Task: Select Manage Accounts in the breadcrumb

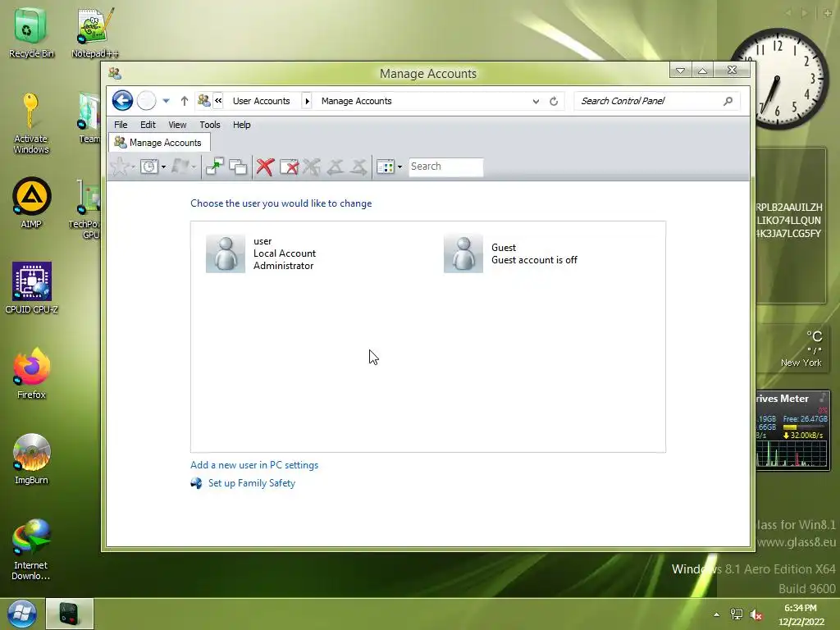Action: tap(356, 101)
